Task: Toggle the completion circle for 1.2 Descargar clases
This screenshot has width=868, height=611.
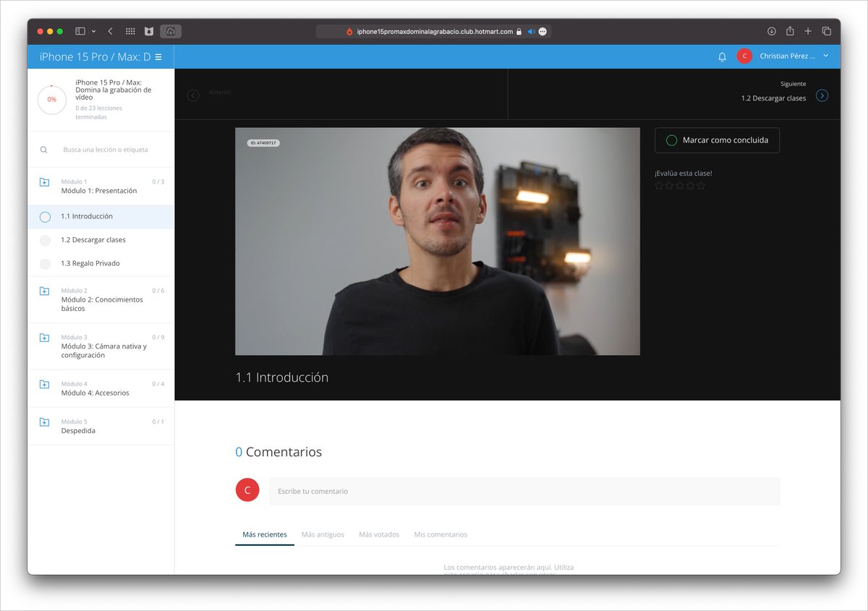Action: pos(45,240)
